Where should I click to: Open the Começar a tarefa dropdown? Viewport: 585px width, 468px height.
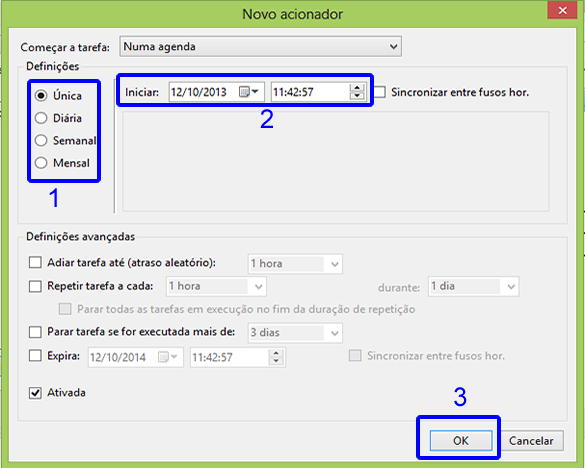pyautogui.click(x=260, y=47)
